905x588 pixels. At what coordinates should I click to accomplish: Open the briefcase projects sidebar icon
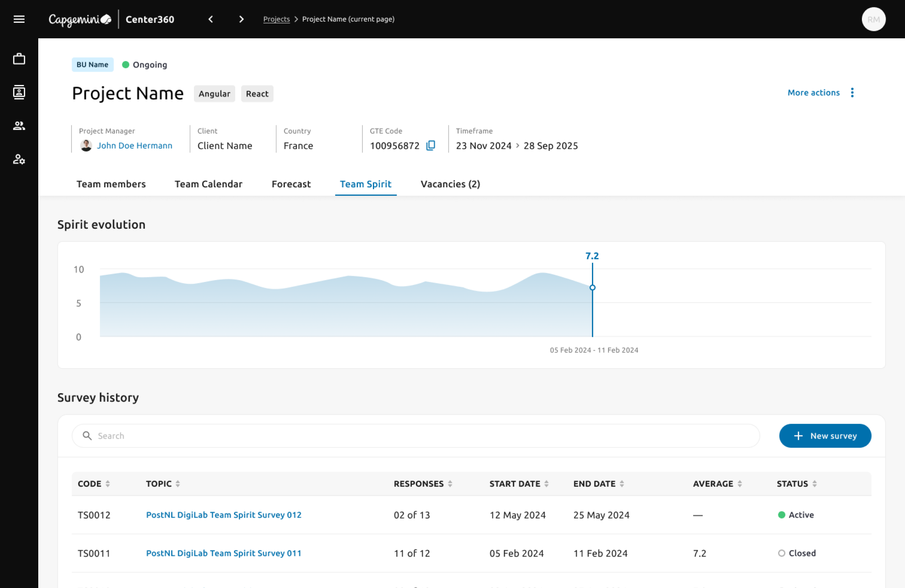(19, 58)
